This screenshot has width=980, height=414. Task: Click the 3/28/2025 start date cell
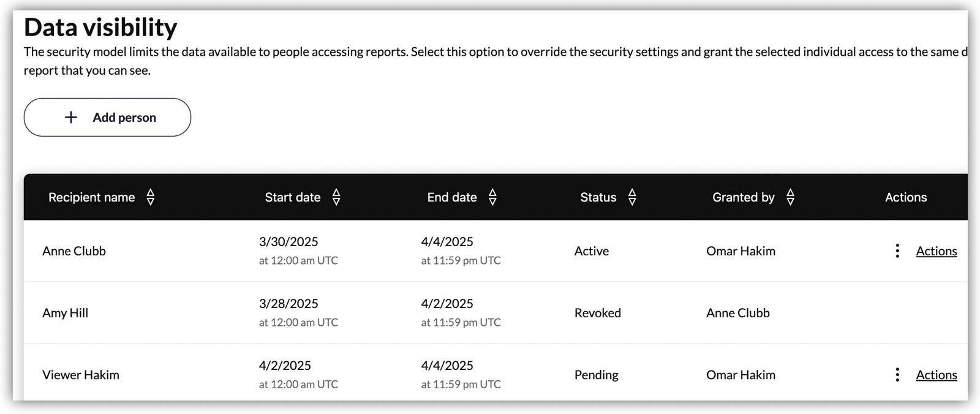coord(288,304)
